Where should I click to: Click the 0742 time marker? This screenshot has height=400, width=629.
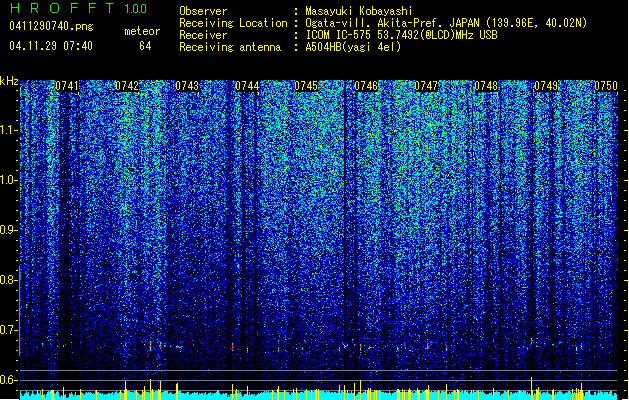coord(127,86)
